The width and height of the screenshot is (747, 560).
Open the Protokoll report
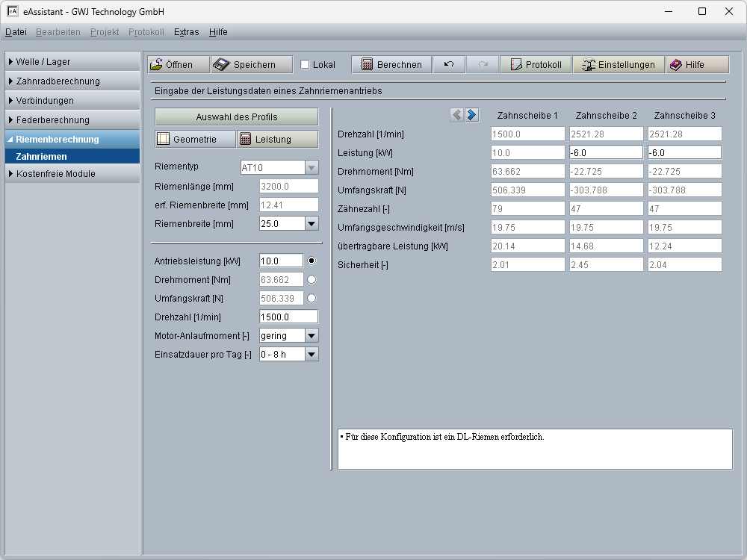click(x=536, y=65)
